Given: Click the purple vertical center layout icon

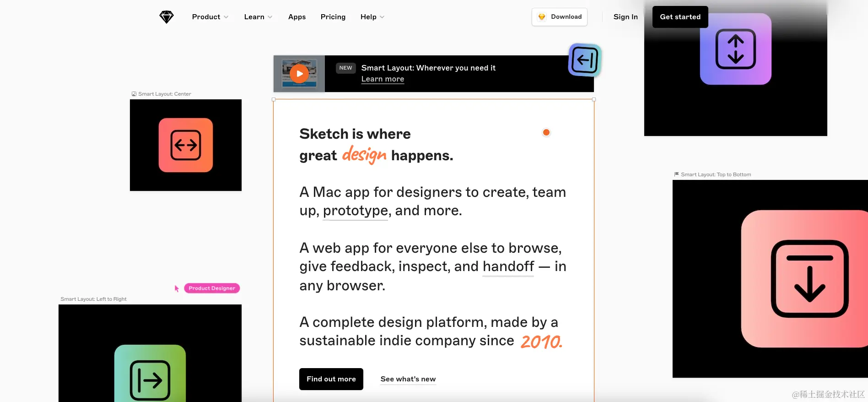Looking at the screenshot, I should click(x=736, y=49).
